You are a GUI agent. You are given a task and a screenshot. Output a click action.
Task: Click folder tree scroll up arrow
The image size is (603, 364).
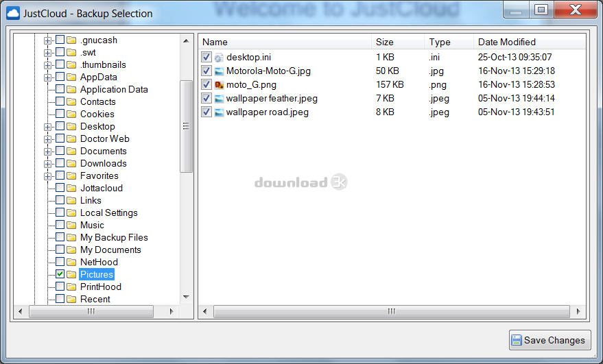pyautogui.click(x=186, y=40)
